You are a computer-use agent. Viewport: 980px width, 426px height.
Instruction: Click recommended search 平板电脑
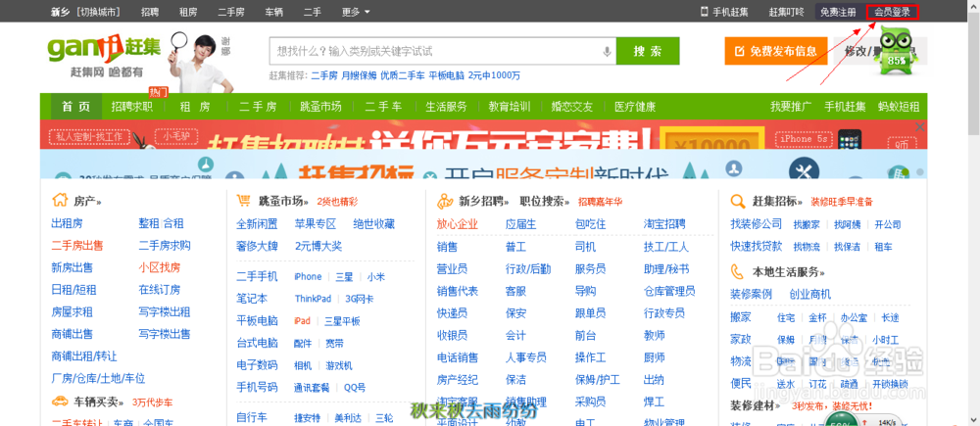[446, 75]
